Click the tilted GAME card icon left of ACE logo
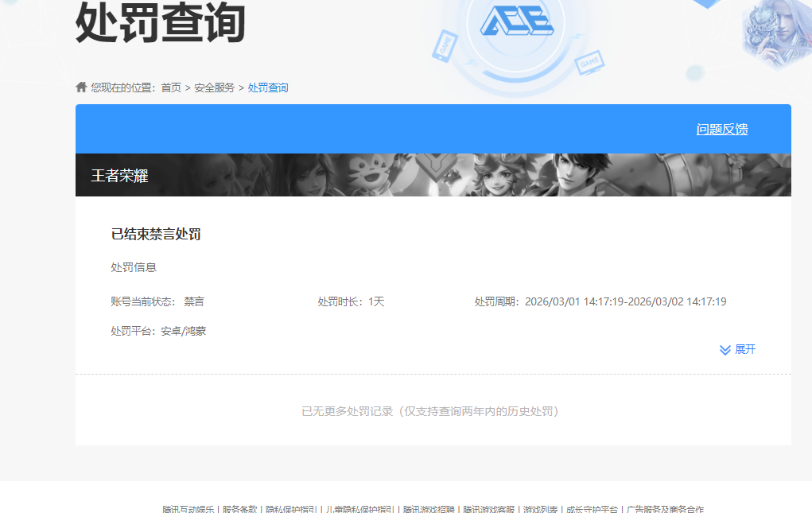This screenshot has height=513, width=812. pyautogui.click(x=445, y=46)
